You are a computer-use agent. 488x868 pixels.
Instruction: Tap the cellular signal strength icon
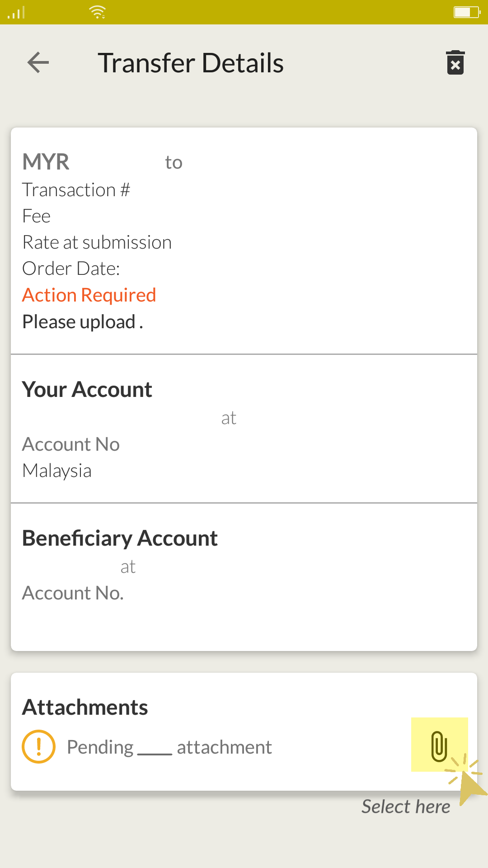[x=17, y=13]
